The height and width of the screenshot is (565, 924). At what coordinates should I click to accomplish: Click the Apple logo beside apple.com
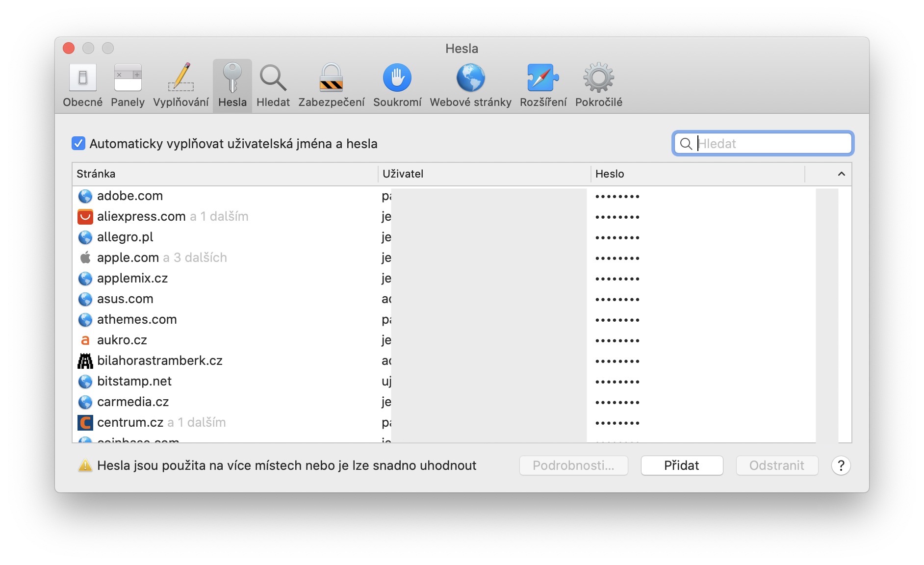coord(85,257)
